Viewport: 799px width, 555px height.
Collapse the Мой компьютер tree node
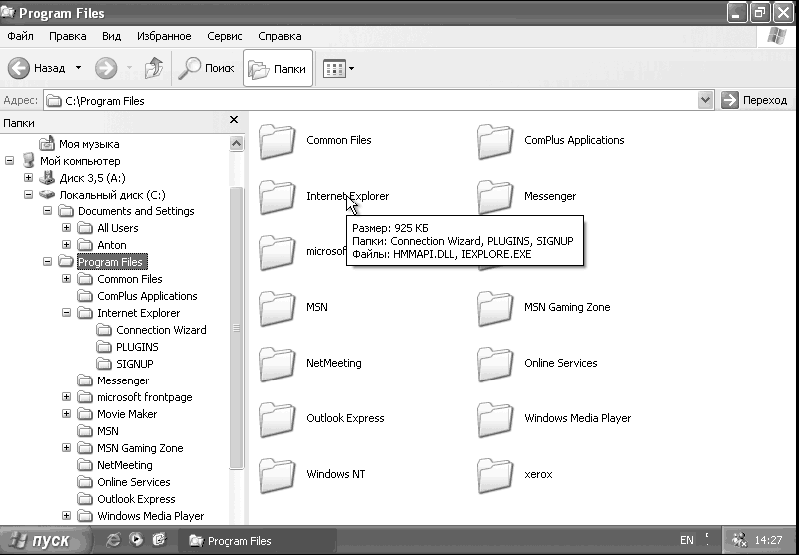click(x=10, y=161)
